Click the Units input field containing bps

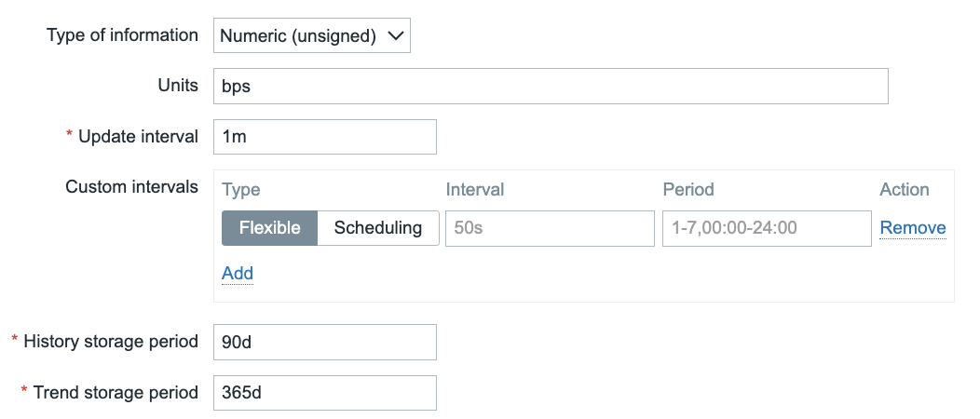[x=550, y=87]
